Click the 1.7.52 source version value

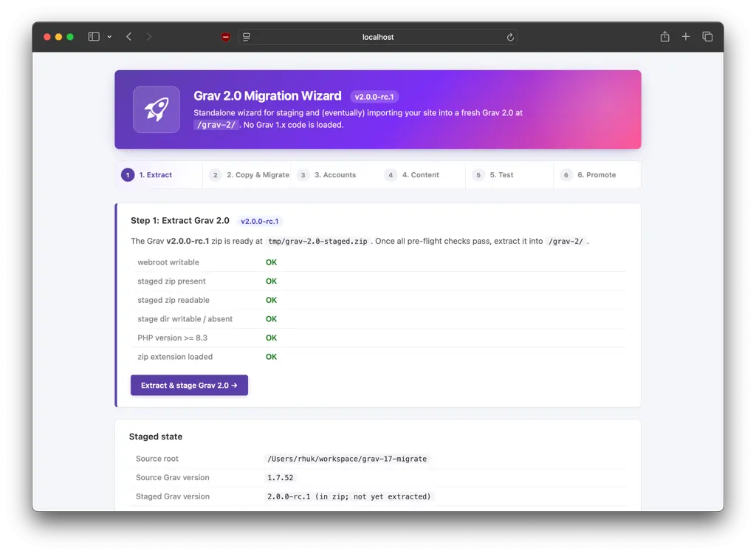280,477
